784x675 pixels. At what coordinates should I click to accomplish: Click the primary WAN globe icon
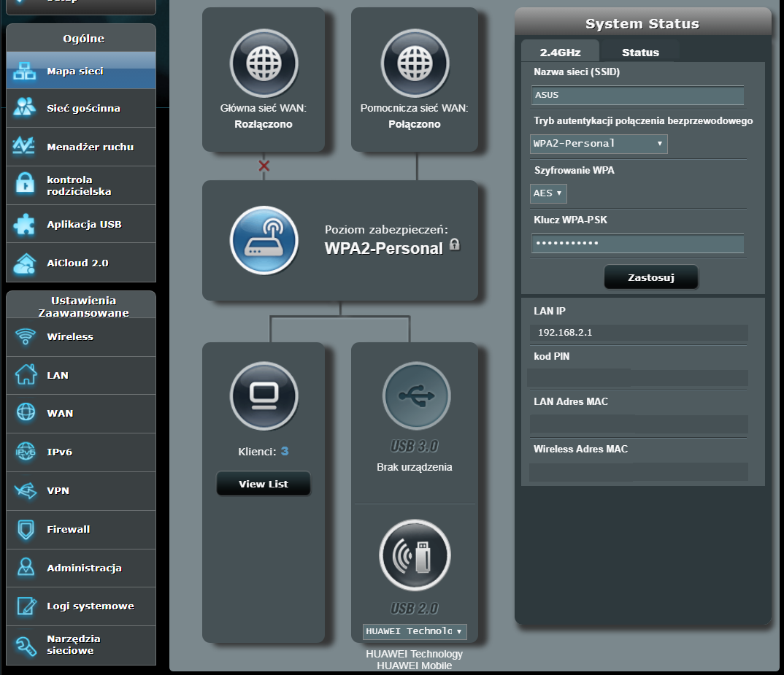click(264, 63)
